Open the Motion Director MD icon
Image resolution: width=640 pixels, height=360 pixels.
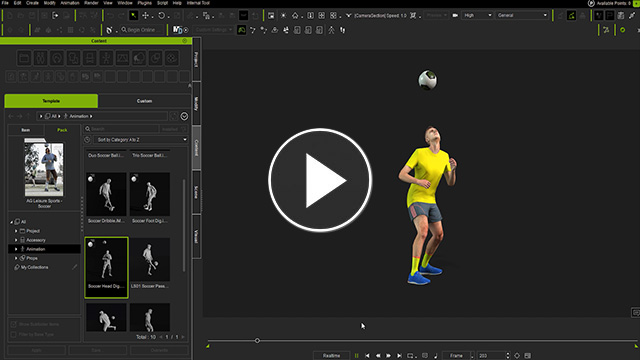tap(178, 30)
